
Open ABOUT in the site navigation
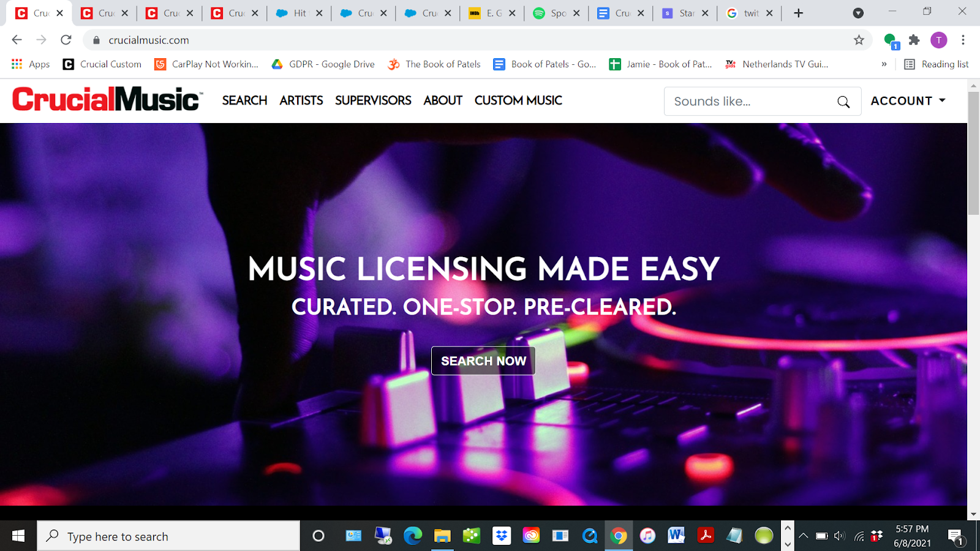443,100
